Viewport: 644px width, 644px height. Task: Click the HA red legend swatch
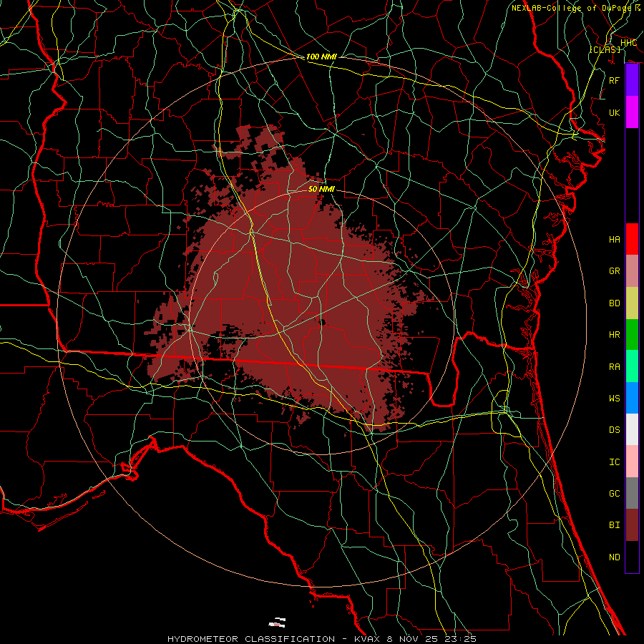pos(632,239)
